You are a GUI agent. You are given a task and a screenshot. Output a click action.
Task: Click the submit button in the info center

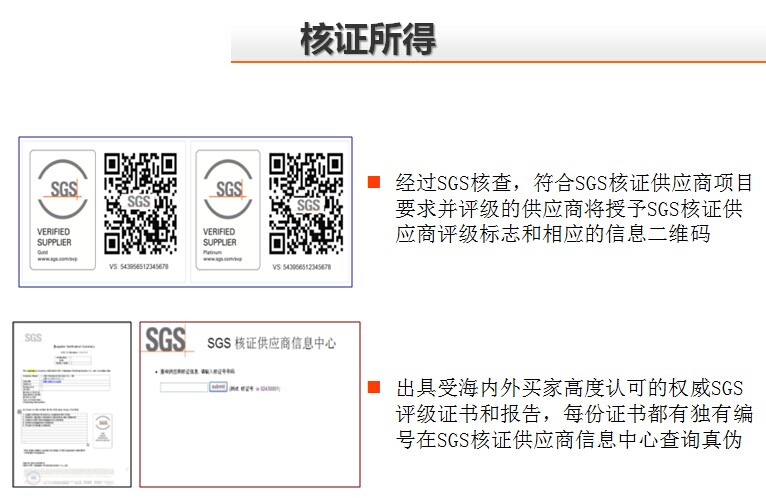point(218,387)
